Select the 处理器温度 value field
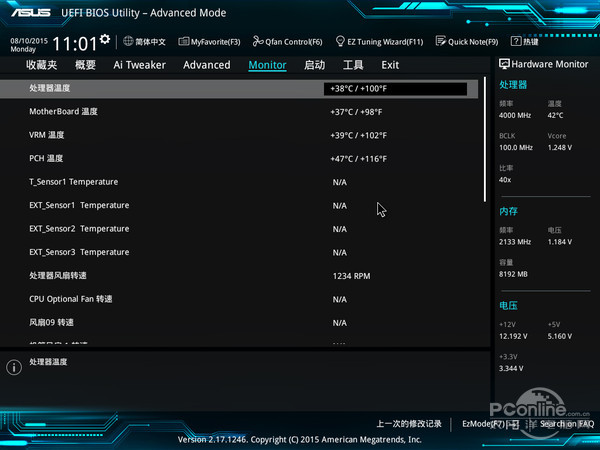The image size is (600, 450). tap(395, 89)
